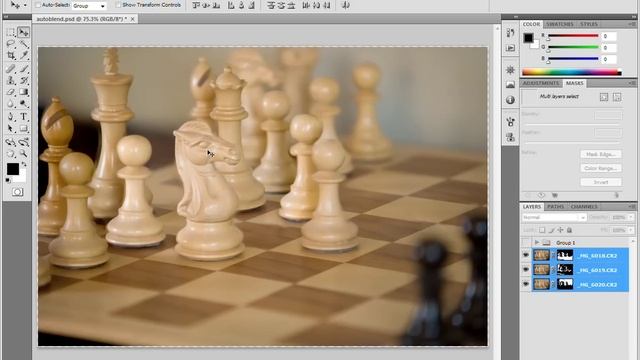Image resolution: width=640 pixels, height=360 pixels.
Task: Reset default foreground and background colors
Action: [x=8, y=180]
